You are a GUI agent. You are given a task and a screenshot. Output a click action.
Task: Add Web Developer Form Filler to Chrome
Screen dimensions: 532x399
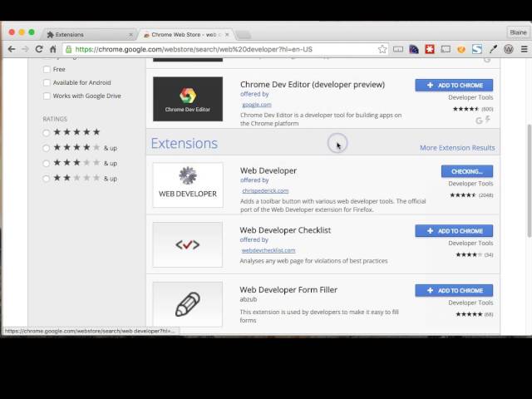point(454,290)
